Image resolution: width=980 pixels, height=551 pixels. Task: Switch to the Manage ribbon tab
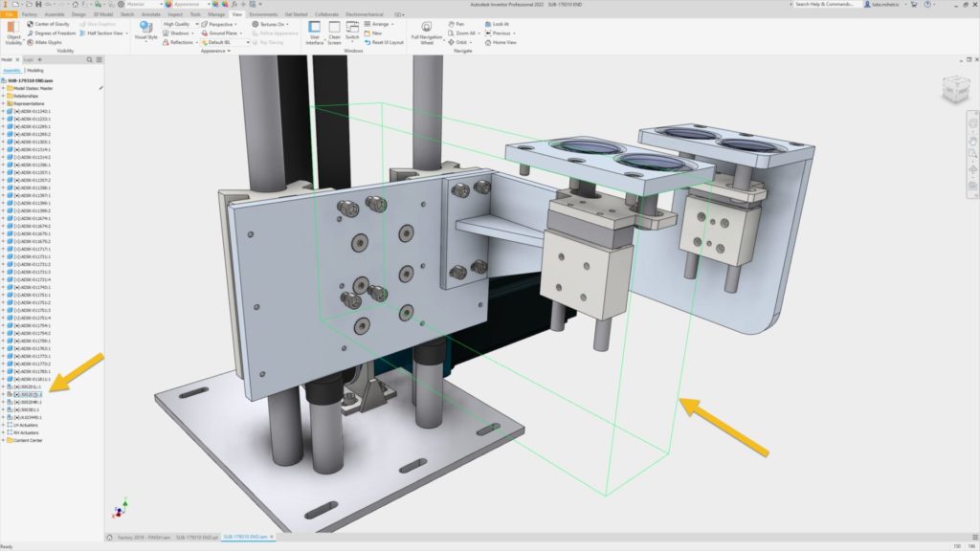216,14
